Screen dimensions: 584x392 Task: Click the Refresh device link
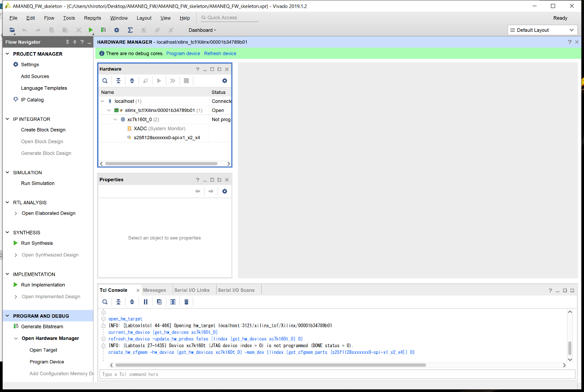(x=220, y=53)
